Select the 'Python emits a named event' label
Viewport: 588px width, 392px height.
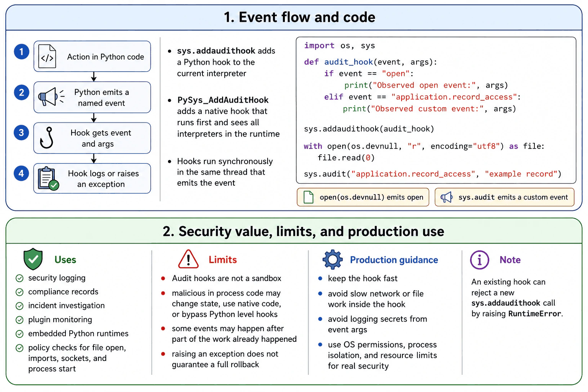tap(101, 98)
